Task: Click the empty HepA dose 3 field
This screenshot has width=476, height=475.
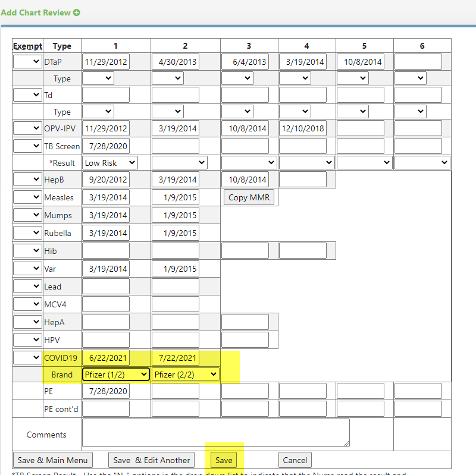Action: [245, 322]
